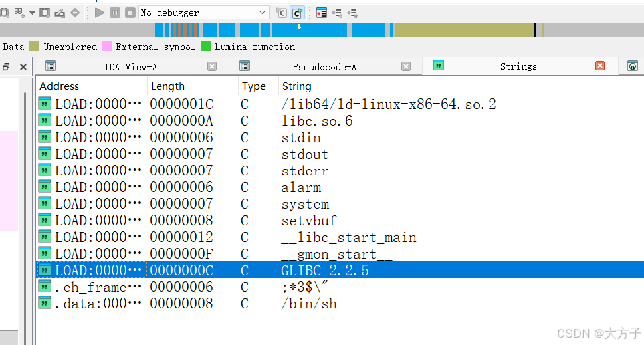644x345 pixels.
Task: Click the highlighted C with green arrow icon
Action: tap(297, 13)
